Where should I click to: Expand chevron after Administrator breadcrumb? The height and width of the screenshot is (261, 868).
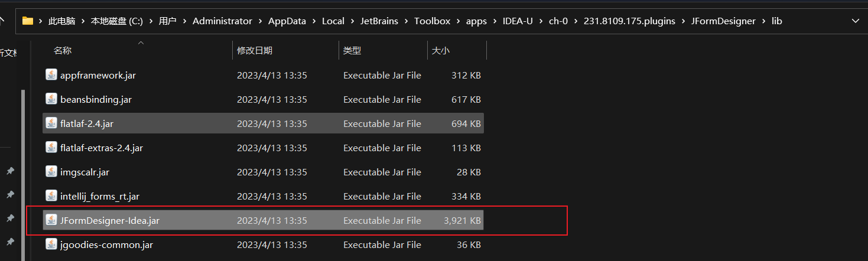click(x=260, y=21)
